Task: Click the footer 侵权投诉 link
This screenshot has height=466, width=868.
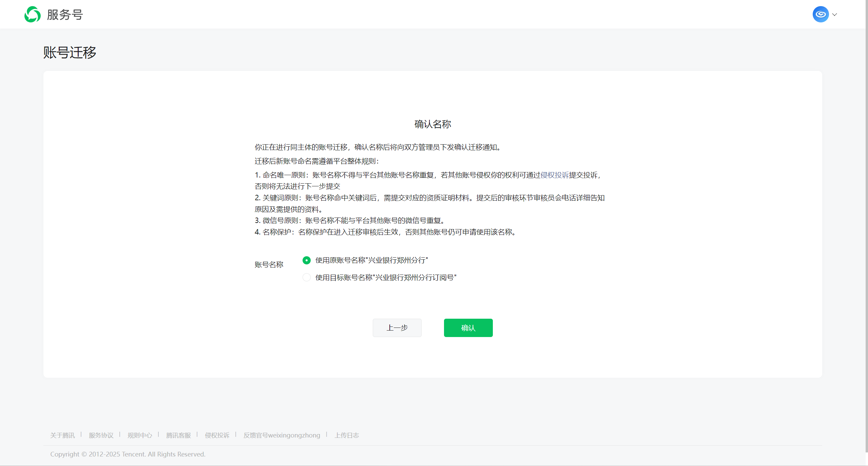Action: 217,435
